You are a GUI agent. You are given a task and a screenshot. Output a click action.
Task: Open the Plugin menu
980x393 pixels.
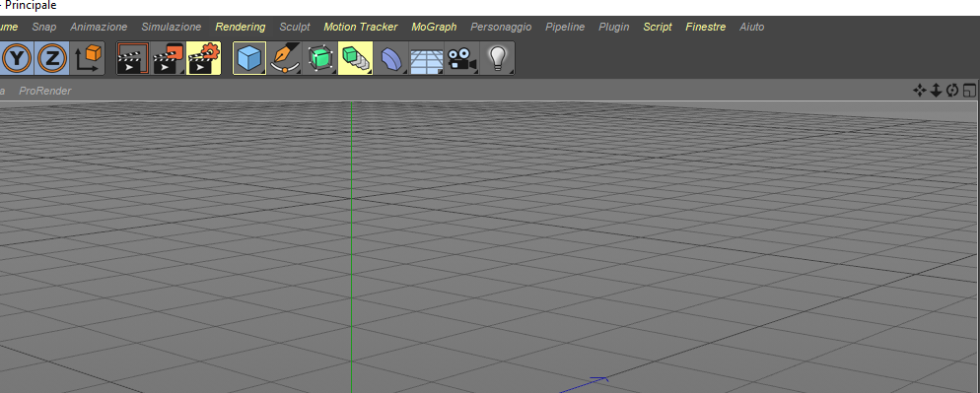click(614, 27)
